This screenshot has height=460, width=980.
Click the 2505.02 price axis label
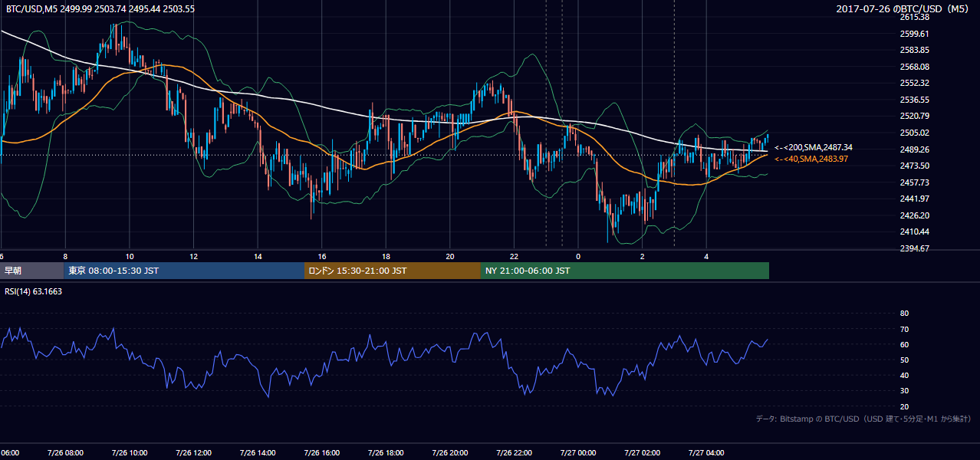click(x=914, y=133)
